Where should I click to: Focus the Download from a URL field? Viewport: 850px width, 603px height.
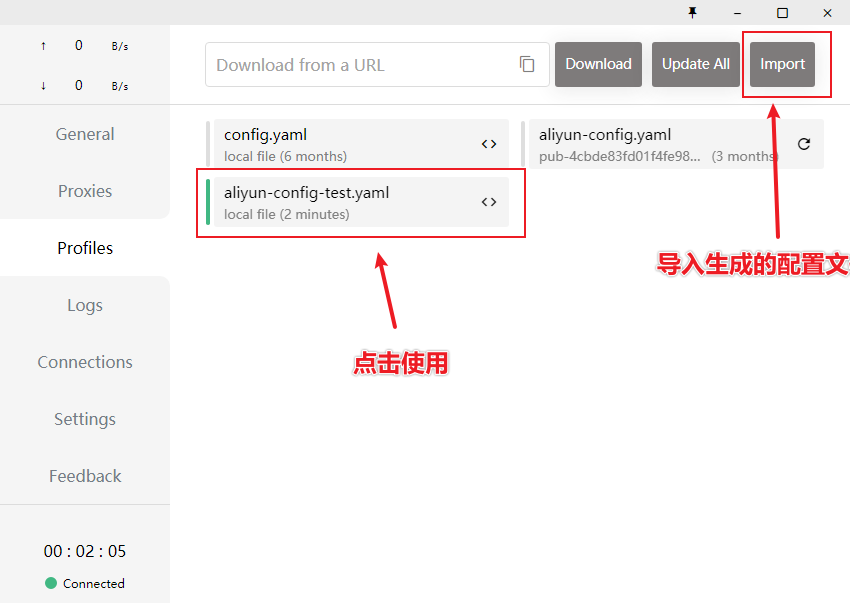click(360, 65)
